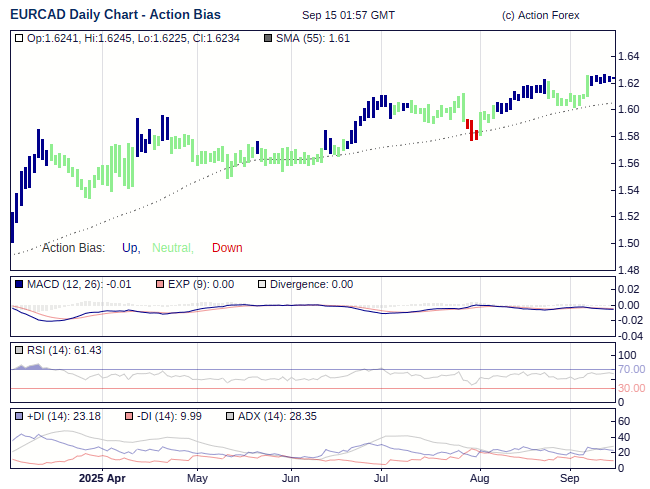Image resolution: width=650 pixels, height=489 pixels.
Task: Click the 'Sep' month label on the time axis
Action: click(570, 478)
